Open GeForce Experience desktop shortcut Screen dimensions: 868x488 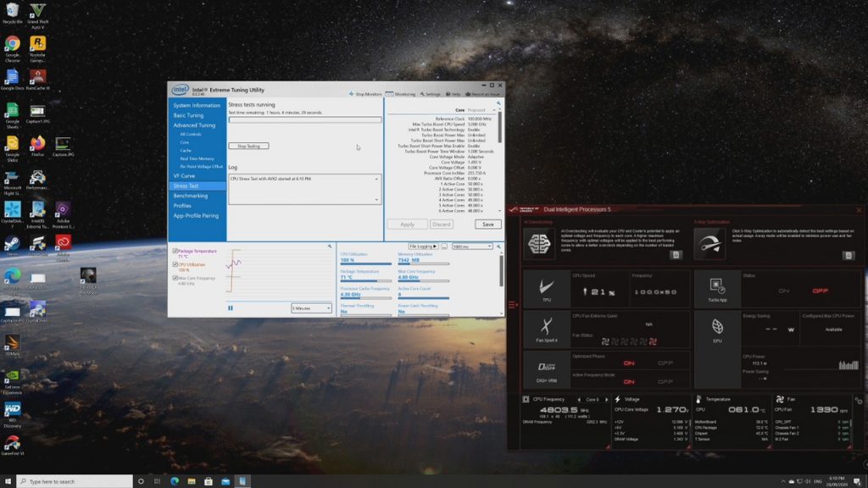tap(12, 380)
